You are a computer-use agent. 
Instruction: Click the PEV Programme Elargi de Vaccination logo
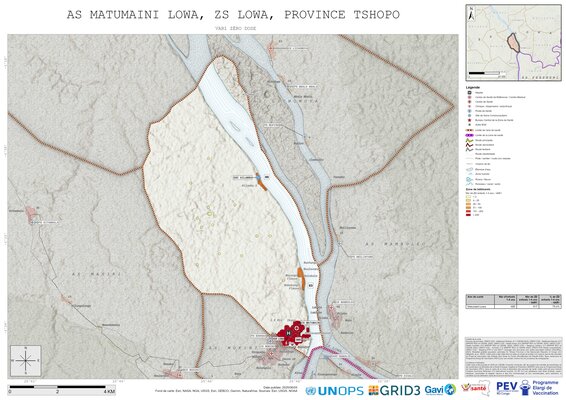(527, 388)
